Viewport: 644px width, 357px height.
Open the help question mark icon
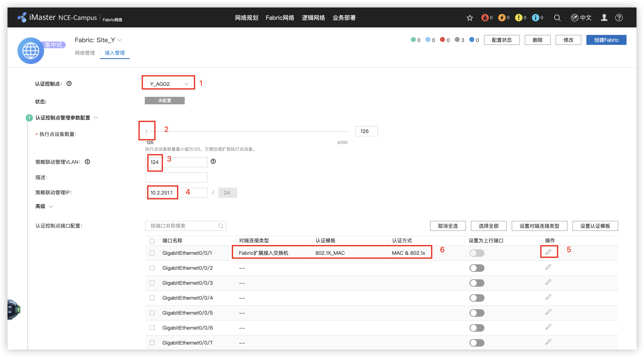(619, 18)
